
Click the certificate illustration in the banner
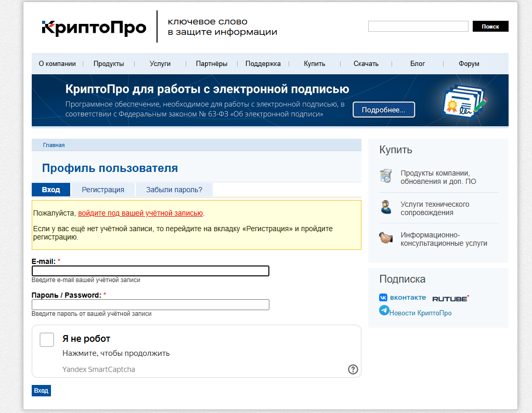click(465, 101)
